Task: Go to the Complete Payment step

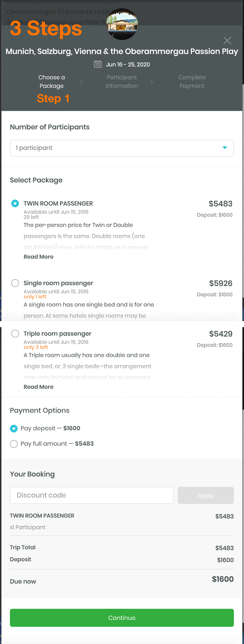Action: pyautogui.click(x=192, y=82)
